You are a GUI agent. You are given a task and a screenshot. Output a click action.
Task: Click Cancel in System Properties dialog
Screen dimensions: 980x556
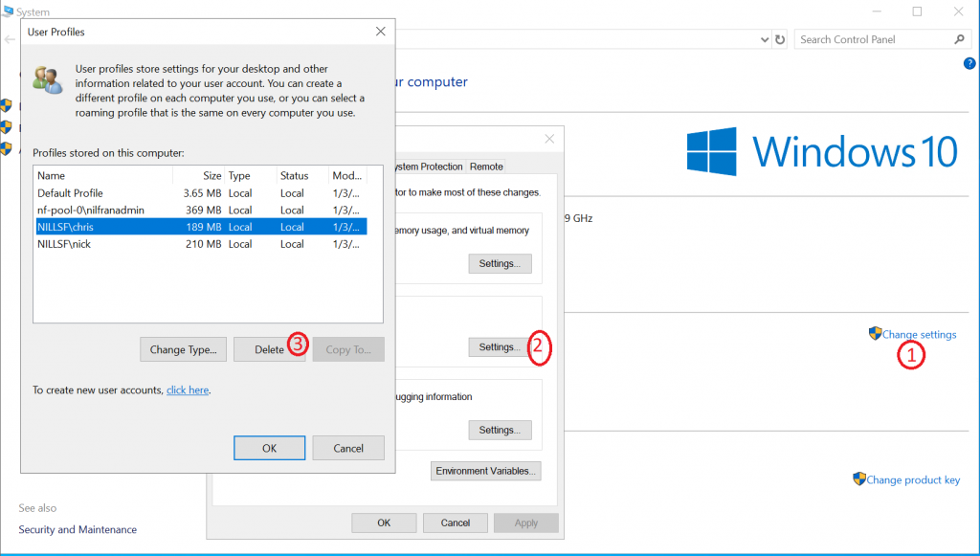[455, 523]
